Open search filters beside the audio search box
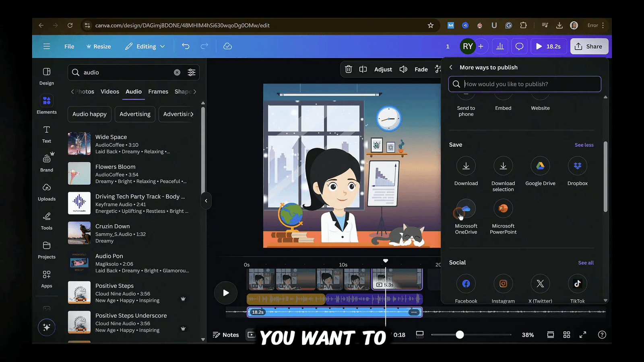Screen dimensions: 644x362 pos(192,72)
